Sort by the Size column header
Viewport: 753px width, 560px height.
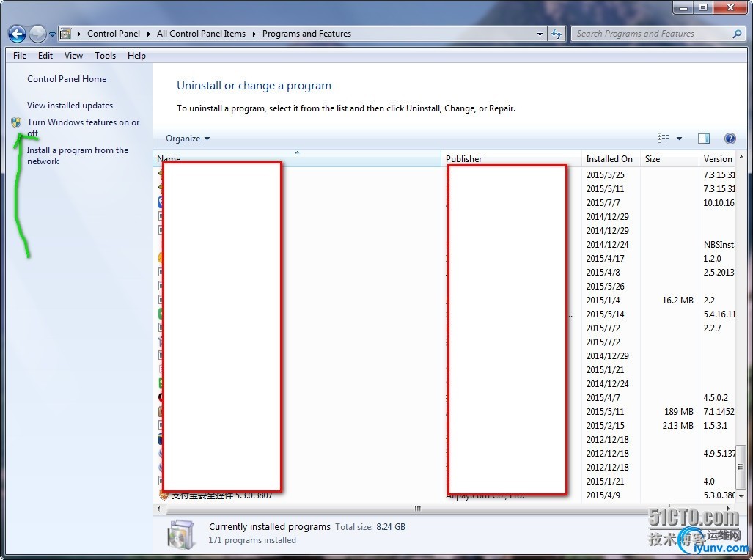click(x=669, y=158)
